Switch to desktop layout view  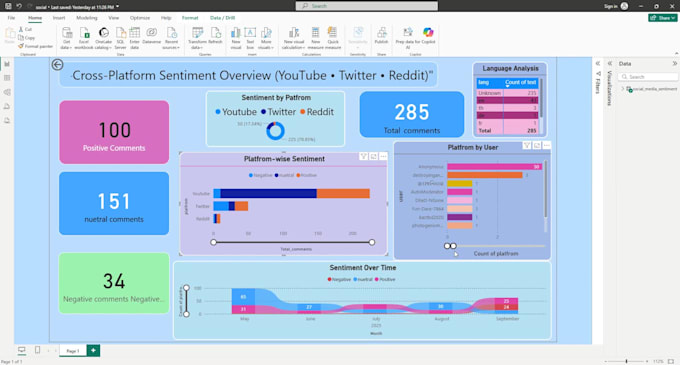click(x=21, y=350)
